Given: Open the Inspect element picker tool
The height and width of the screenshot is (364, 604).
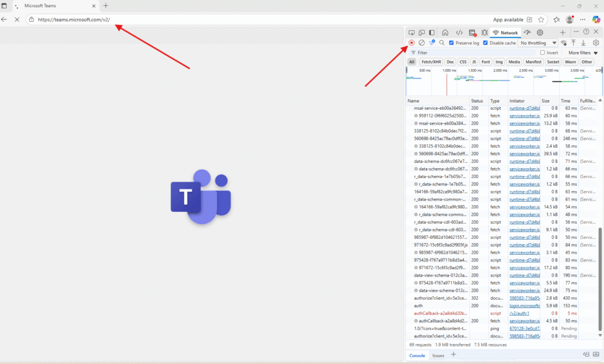Looking at the screenshot, I should 411,32.
